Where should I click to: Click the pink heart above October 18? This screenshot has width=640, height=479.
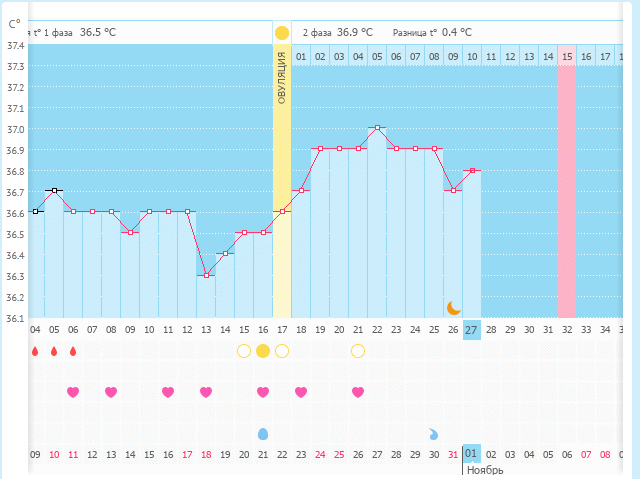[206, 392]
